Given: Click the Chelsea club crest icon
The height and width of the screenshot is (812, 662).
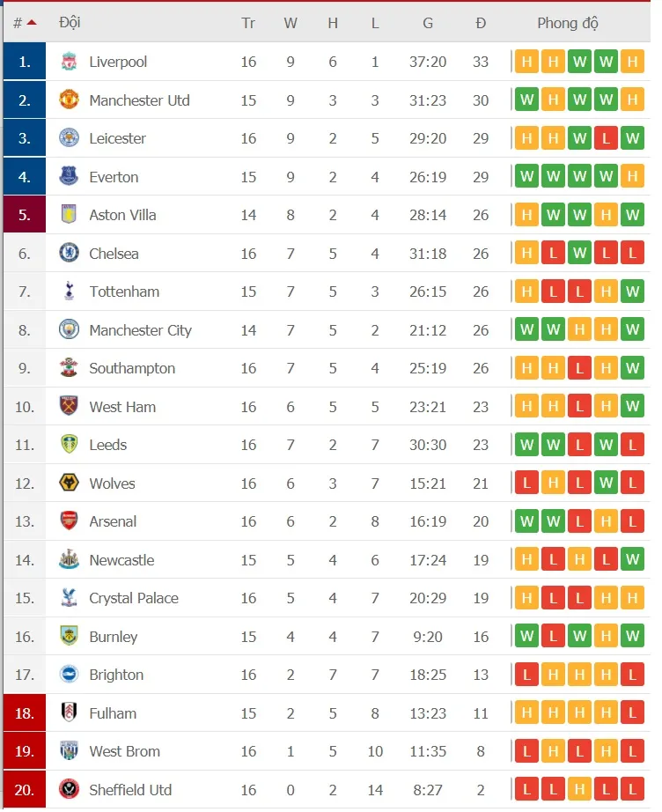Looking at the screenshot, I should (x=69, y=254).
